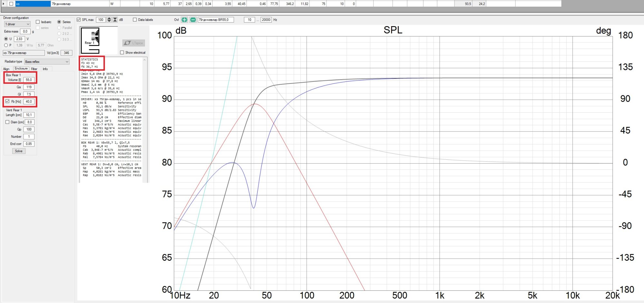
Task: Click the SPL span compress hourglass icon
Action: tap(115, 20)
